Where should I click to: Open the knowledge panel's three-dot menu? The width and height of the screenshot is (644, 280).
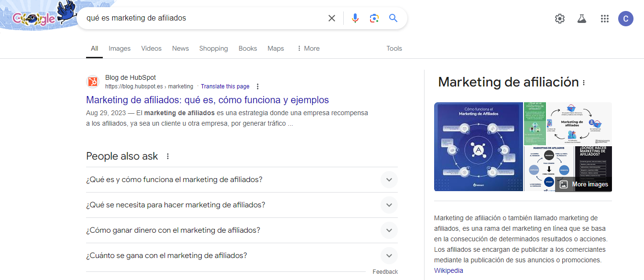(x=583, y=82)
